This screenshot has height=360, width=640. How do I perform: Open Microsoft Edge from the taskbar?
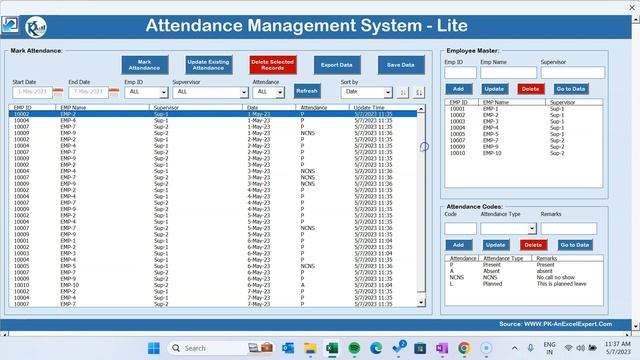pyautogui.click(x=376, y=348)
